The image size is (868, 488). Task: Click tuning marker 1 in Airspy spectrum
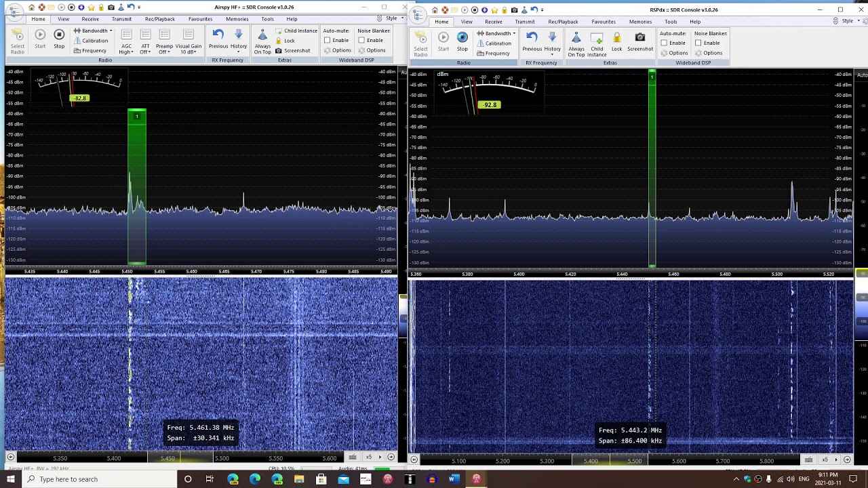click(136, 117)
